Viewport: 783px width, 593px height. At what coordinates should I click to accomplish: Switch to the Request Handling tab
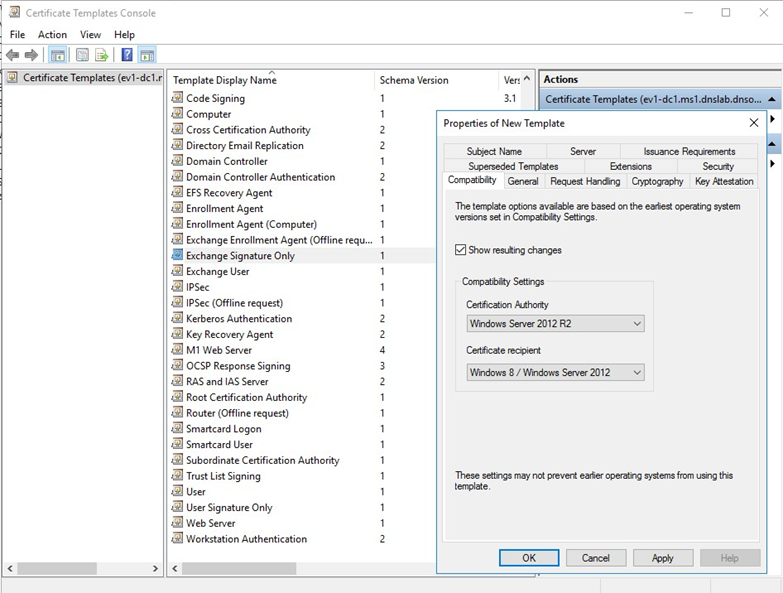[585, 182]
